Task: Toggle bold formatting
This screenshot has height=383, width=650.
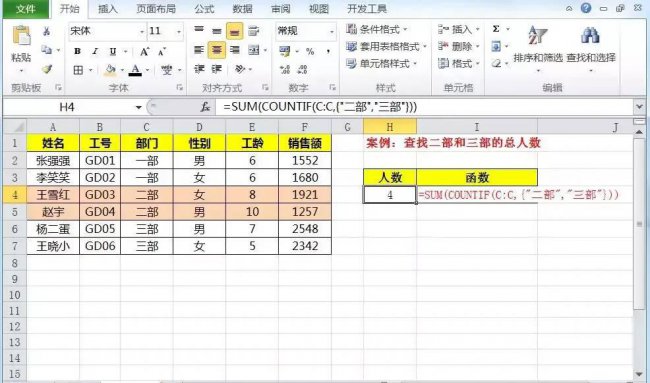Action: click(x=77, y=51)
